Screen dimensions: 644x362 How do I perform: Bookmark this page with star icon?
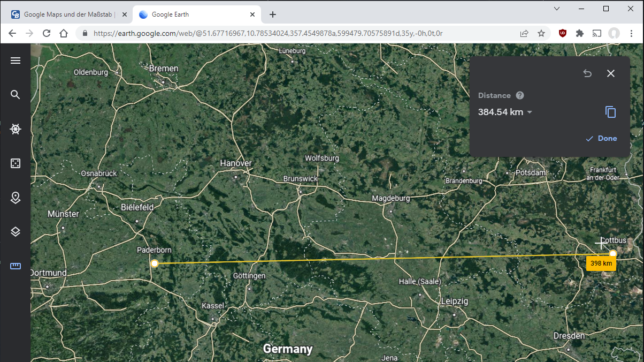click(x=541, y=33)
